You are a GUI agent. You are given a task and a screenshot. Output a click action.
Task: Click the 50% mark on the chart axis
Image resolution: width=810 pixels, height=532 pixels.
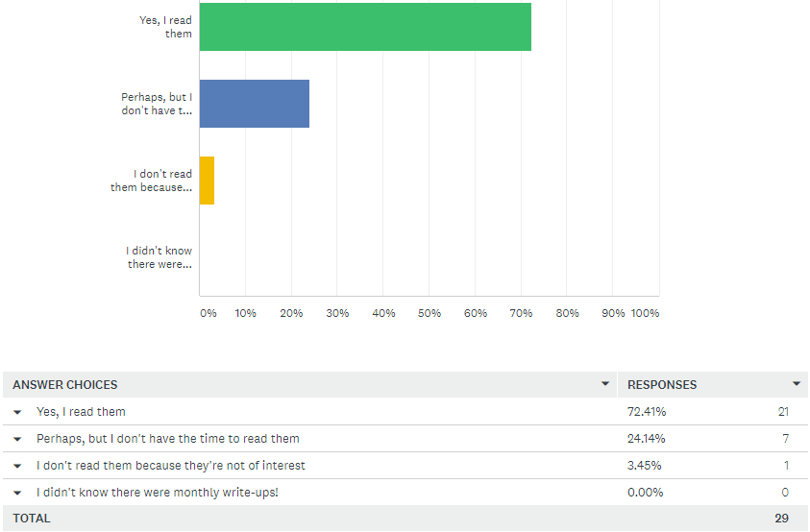(430, 314)
